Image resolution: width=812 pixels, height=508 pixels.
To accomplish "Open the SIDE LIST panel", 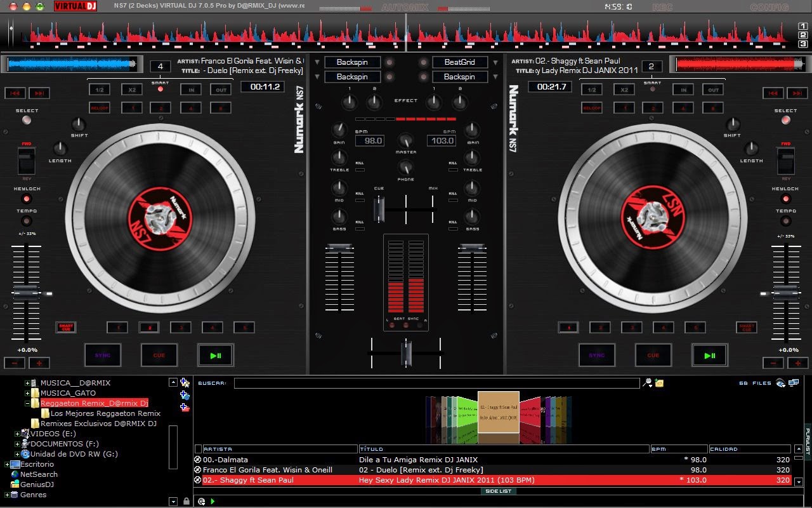I will click(498, 491).
